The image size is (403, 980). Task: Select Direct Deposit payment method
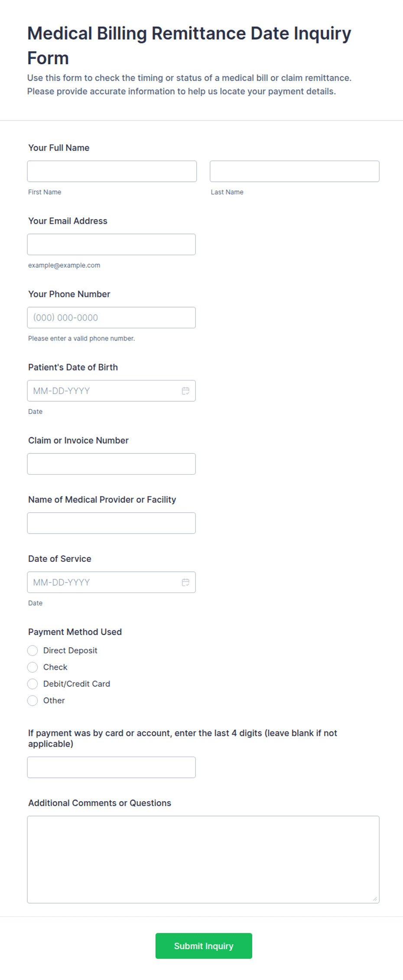pyautogui.click(x=32, y=650)
